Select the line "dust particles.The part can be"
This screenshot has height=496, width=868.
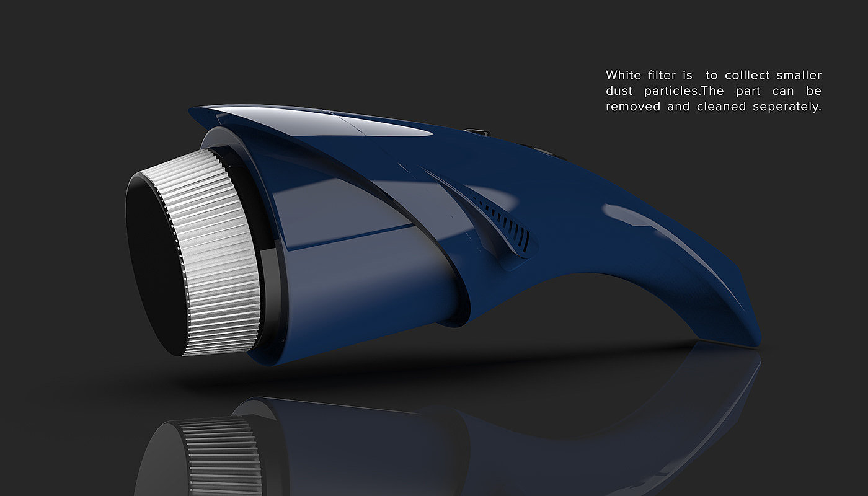point(714,91)
